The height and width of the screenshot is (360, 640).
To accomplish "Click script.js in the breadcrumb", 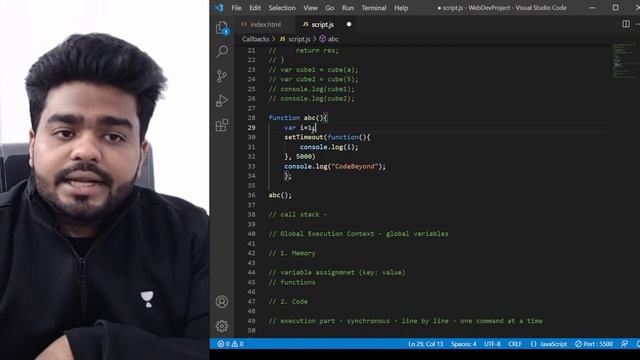I will click(x=299, y=39).
